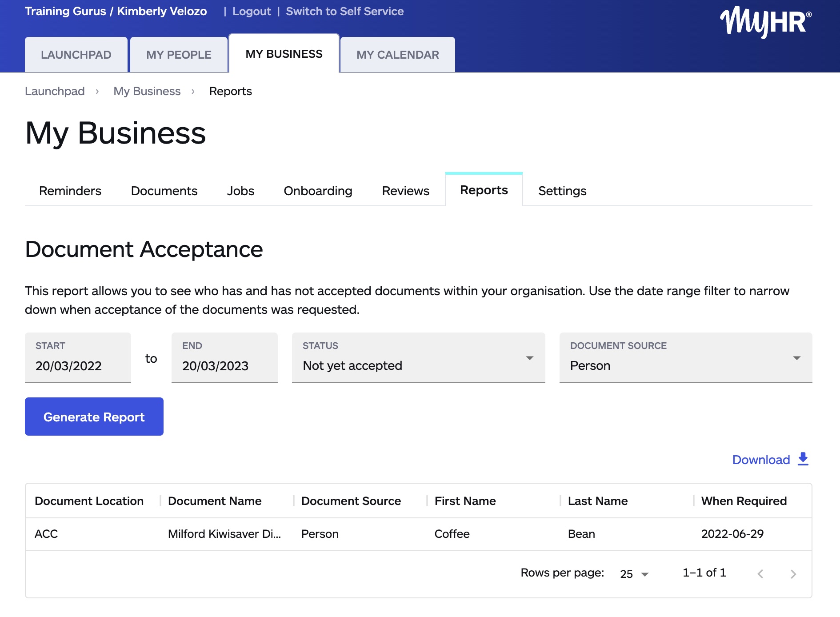Screen dimensions: 840x617
Task: Sort by When Required column header
Action: tap(744, 501)
